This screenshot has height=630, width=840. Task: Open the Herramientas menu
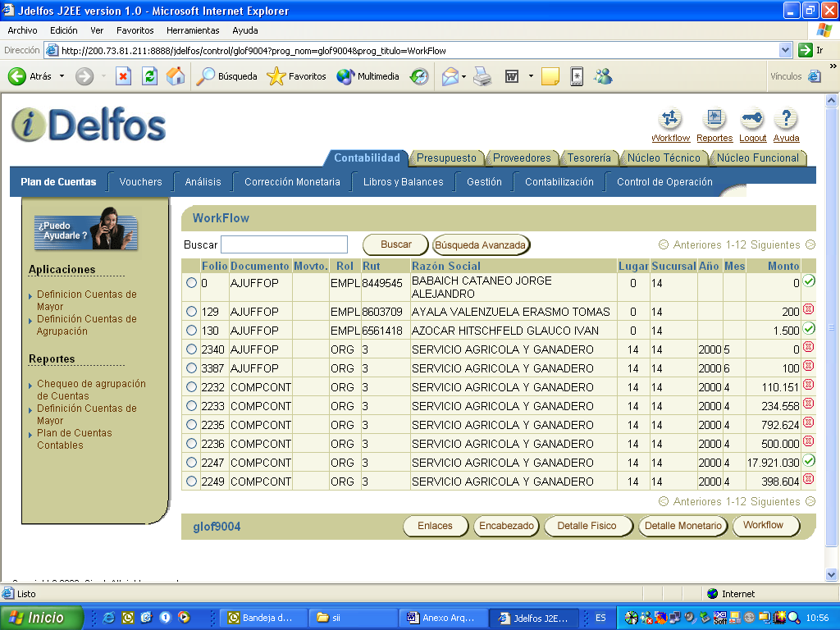click(x=193, y=30)
